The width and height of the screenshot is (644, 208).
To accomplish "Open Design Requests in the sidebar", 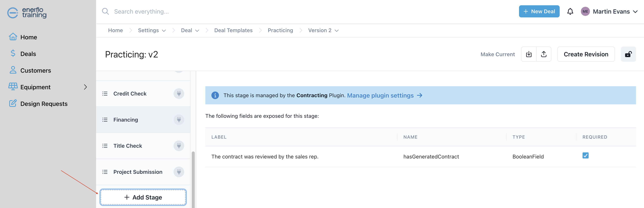I will coord(44,104).
